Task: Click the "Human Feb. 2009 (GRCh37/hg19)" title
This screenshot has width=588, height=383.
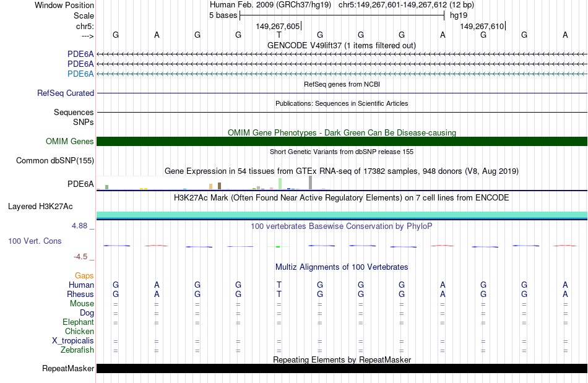Action: 270,5
